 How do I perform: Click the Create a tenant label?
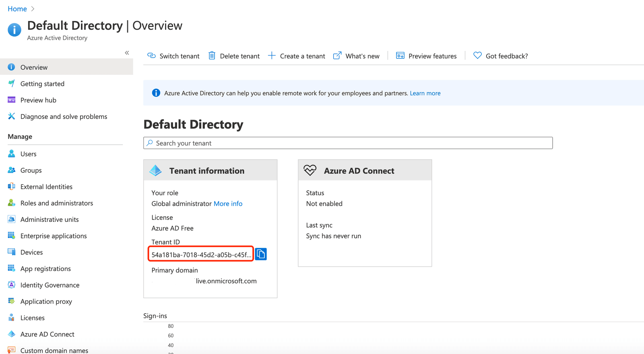pos(303,56)
